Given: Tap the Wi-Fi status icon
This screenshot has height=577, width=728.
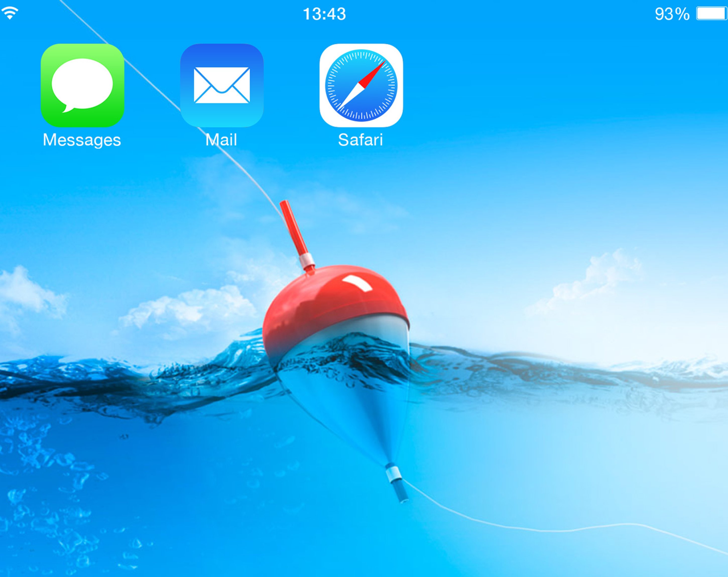Looking at the screenshot, I should 10,13.
